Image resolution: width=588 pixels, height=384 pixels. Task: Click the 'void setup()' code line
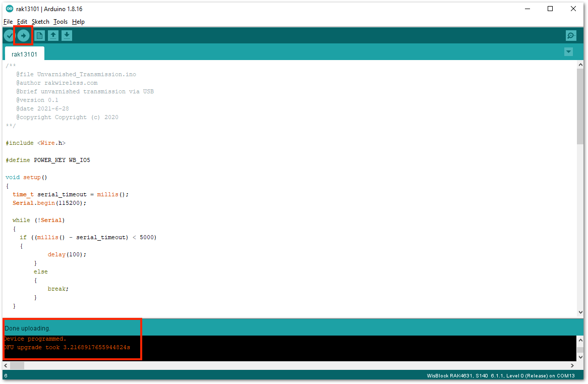pyautogui.click(x=26, y=178)
